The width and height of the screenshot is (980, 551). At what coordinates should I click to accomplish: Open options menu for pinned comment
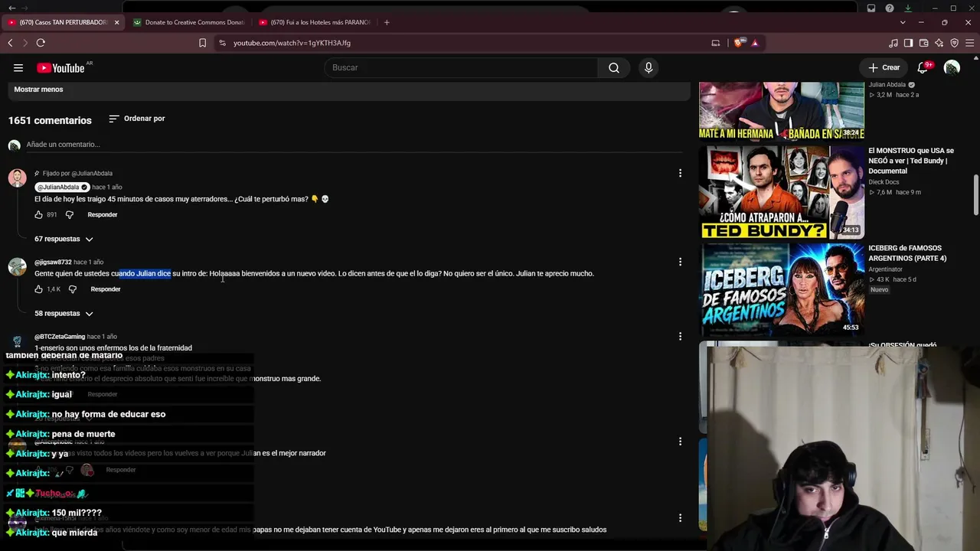680,174
